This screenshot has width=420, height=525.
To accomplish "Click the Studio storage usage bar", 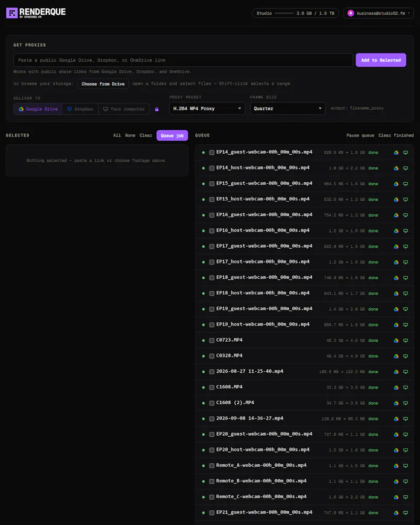I will point(284,13).
